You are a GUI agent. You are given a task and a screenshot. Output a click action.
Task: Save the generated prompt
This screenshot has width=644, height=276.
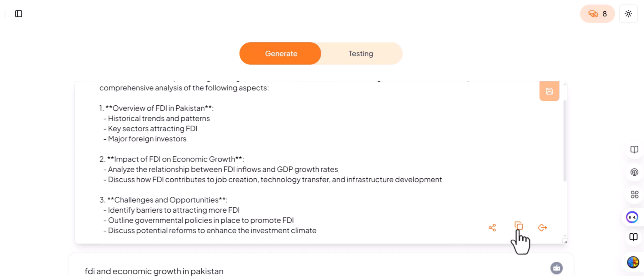coord(549,91)
